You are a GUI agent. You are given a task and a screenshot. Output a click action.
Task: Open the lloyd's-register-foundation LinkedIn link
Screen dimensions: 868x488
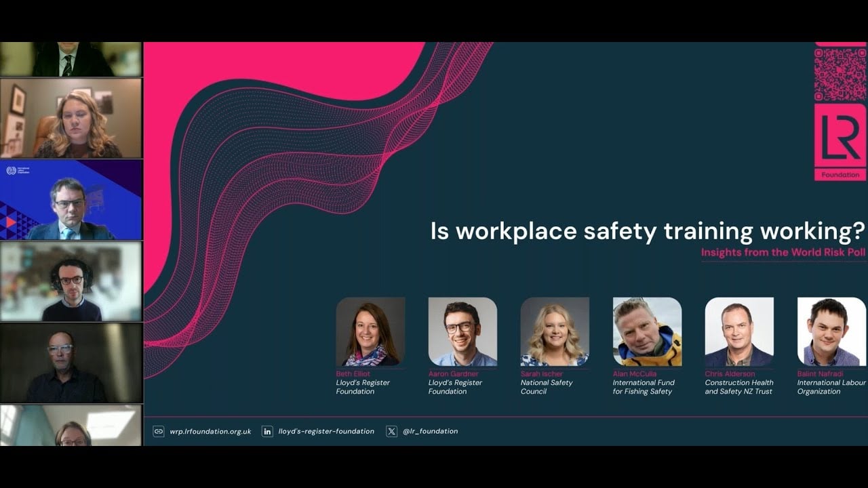click(326, 431)
